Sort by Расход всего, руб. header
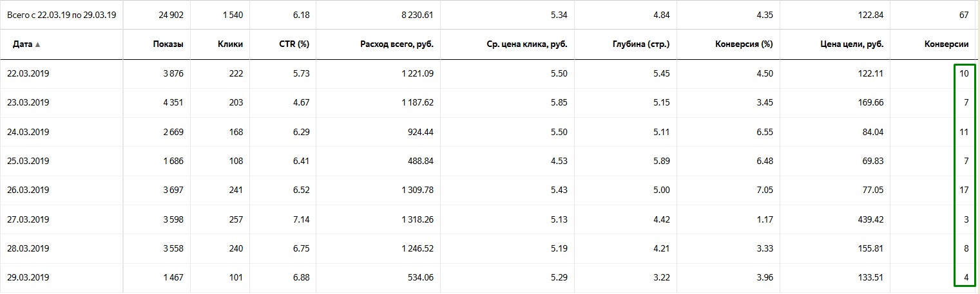Image resolution: width=980 pixels, height=294 pixels. coord(397,44)
